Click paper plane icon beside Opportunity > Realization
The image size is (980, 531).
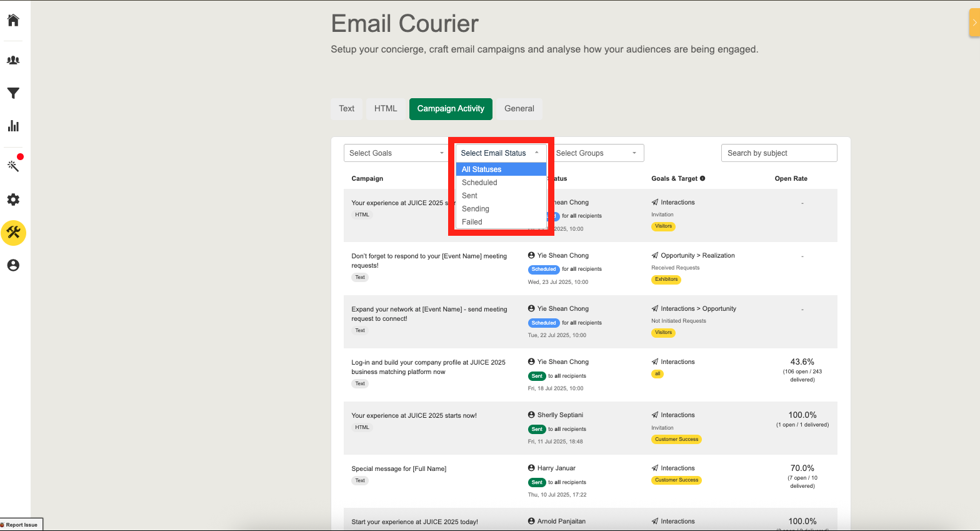[x=654, y=255]
